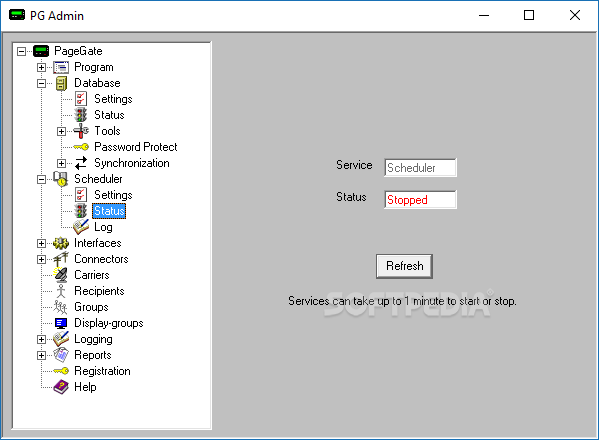Click the PageGate root pager icon
The image size is (599, 440).
click(x=41, y=51)
